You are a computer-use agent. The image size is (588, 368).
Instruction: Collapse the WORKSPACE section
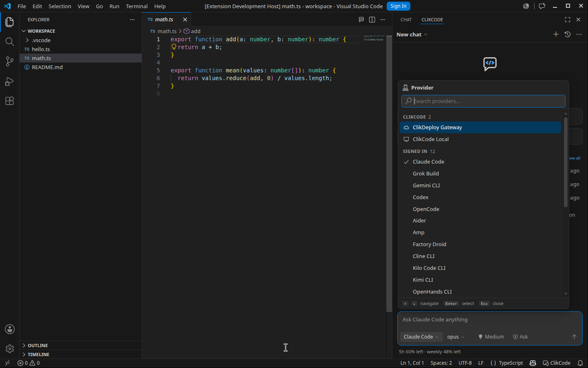tap(80, 31)
